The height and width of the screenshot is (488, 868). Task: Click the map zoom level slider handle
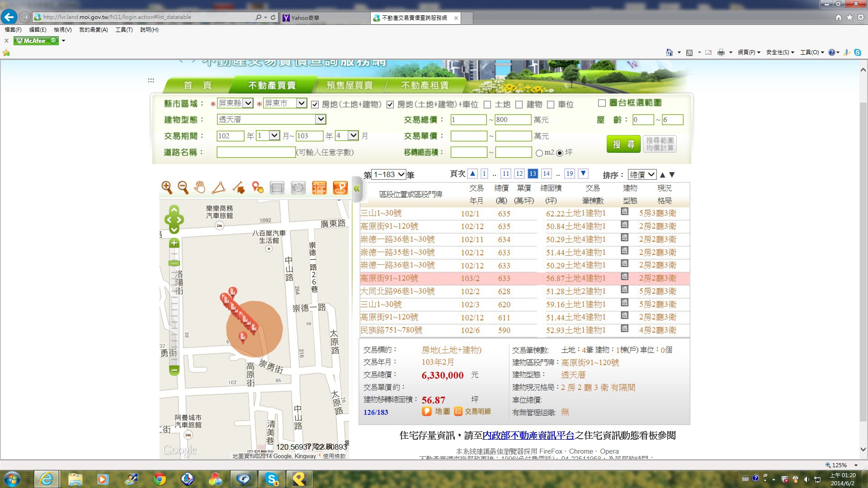click(x=174, y=263)
